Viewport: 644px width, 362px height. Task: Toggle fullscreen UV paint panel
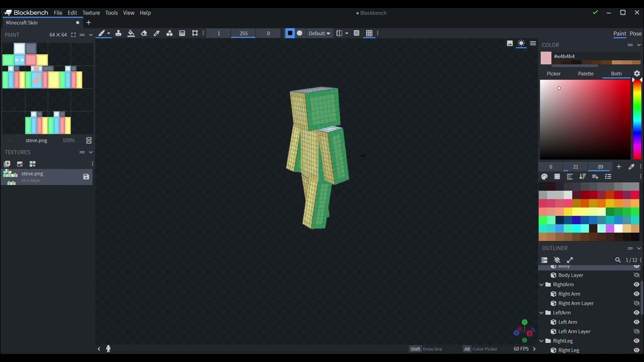click(x=73, y=35)
